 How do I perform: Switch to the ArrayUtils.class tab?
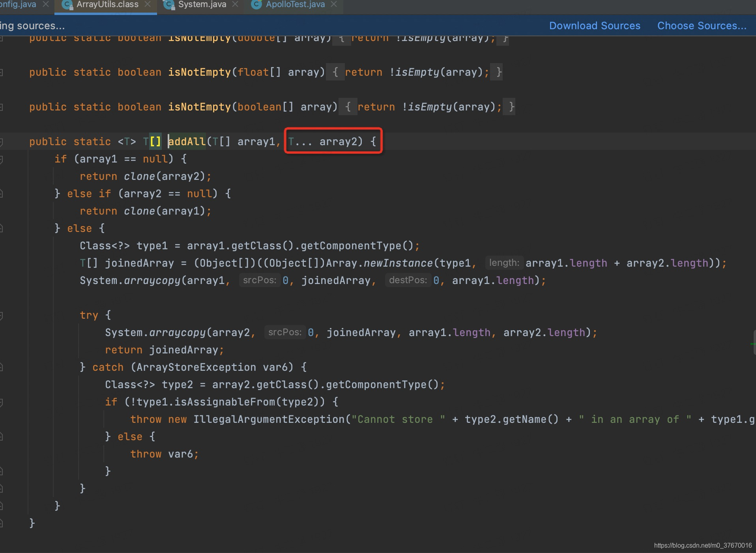[x=107, y=5]
